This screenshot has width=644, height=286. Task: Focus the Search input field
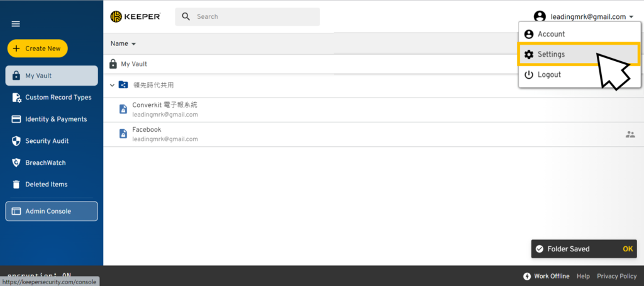click(247, 16)
